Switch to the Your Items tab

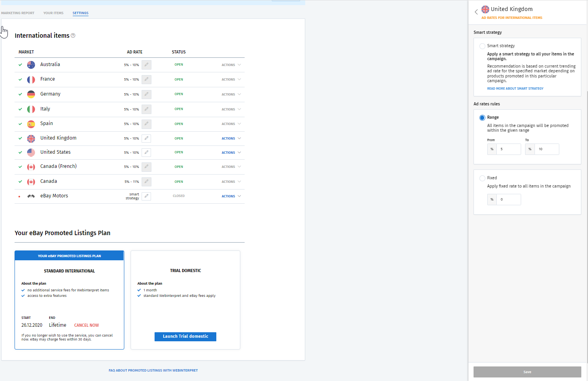(53, 13)
